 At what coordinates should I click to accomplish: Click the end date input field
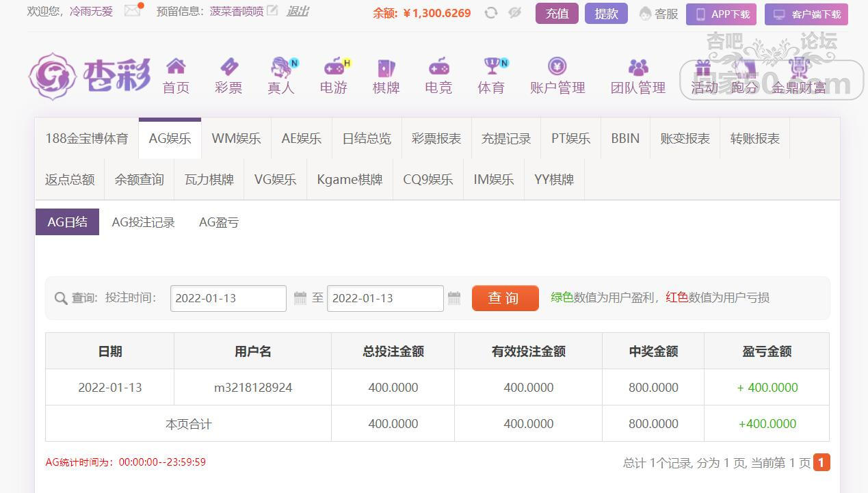(385, 298)
